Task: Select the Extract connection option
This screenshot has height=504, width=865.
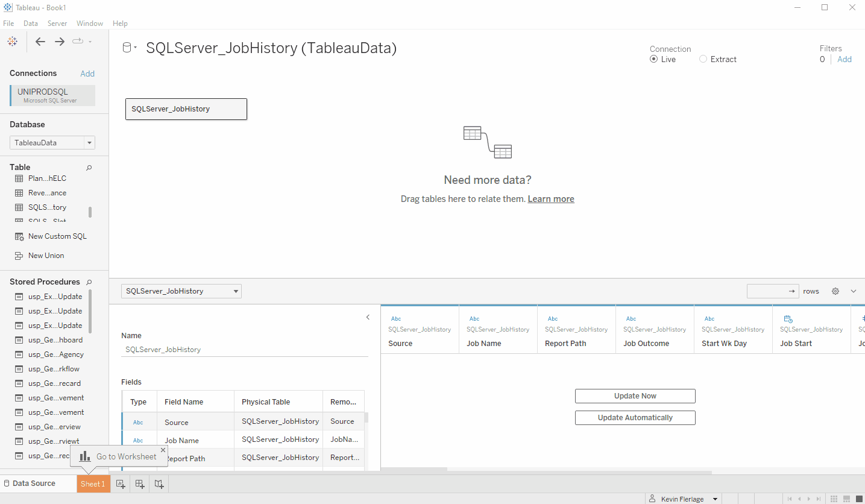Action: point(718,59)
